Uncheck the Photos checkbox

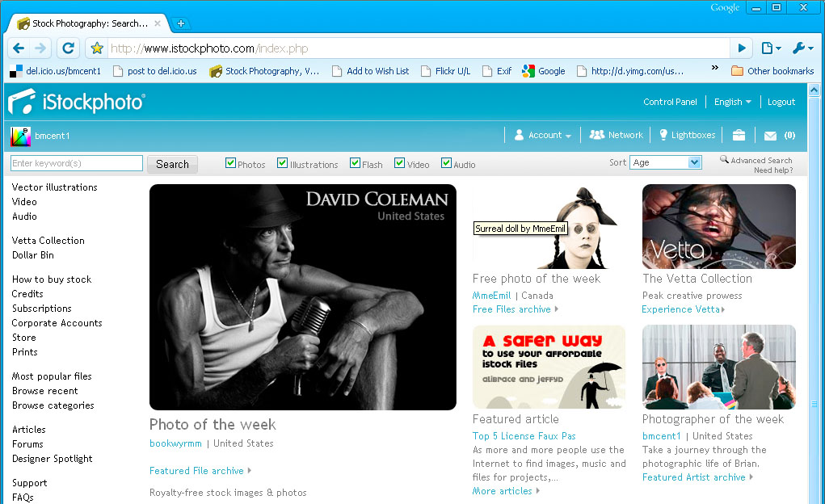(x=230, y=163)
